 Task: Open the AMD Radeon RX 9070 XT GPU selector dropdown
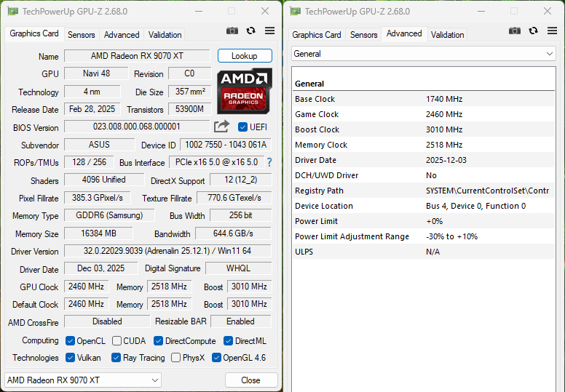(x=83, y=380)
